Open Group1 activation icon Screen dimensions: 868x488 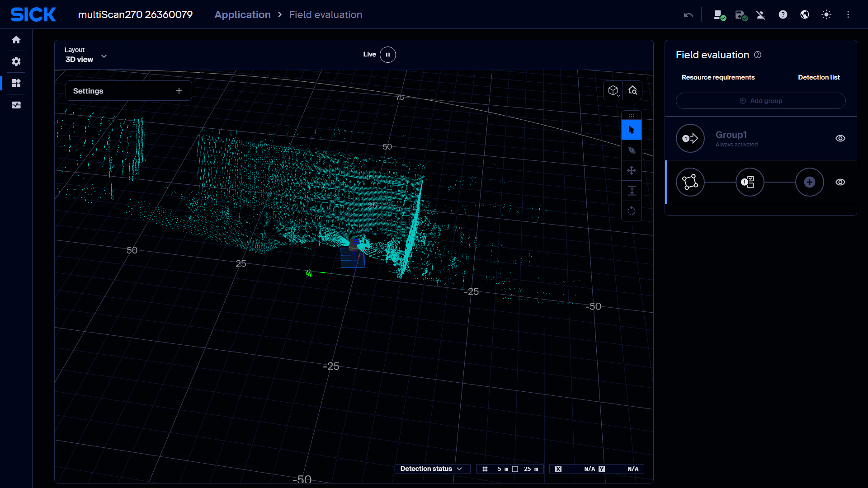coord(690,138)
